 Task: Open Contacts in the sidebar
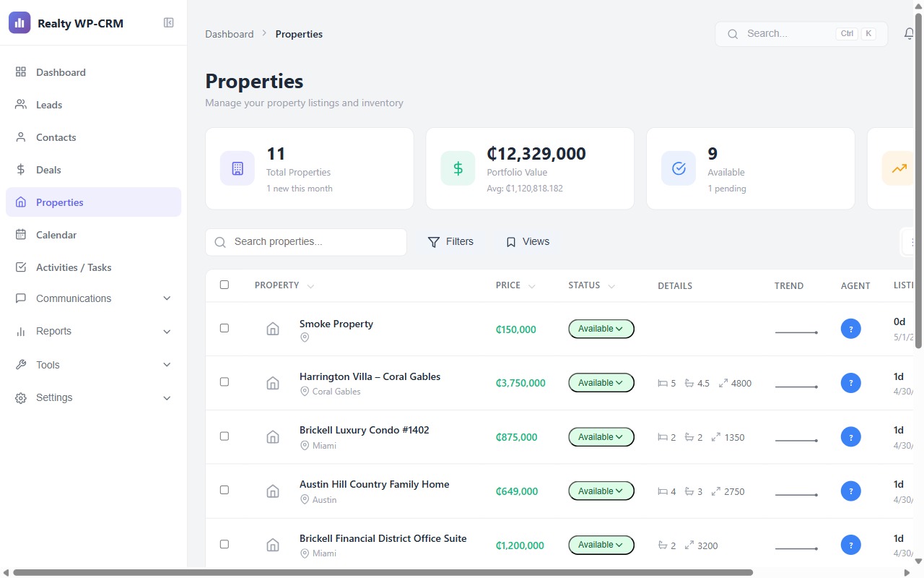coord(94,137)
